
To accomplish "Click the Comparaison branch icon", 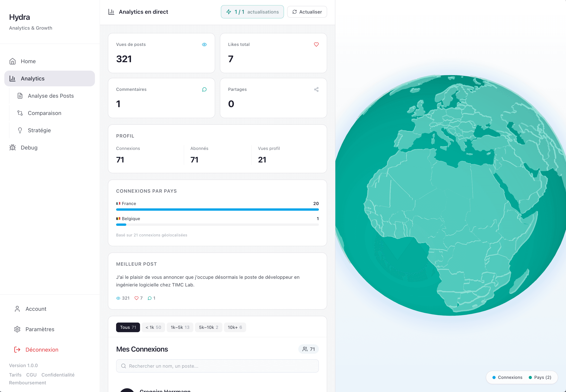I will [20, 113].
